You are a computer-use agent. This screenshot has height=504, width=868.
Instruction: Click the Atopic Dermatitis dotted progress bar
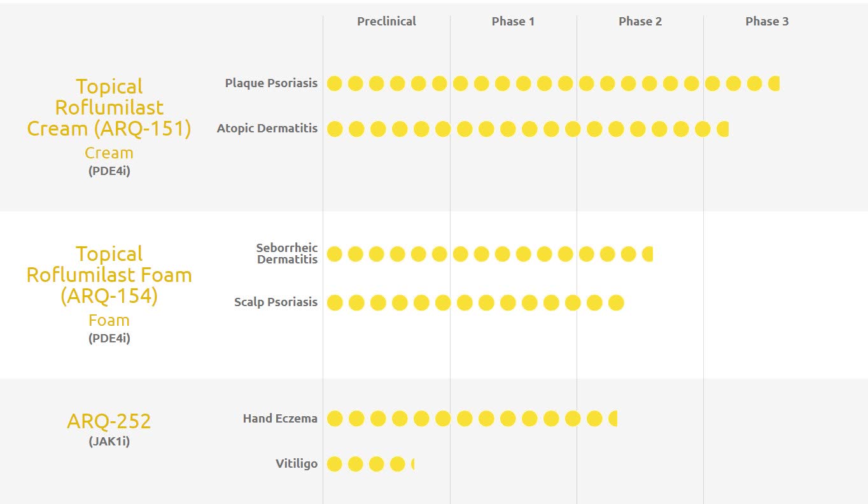pos(528,129)
